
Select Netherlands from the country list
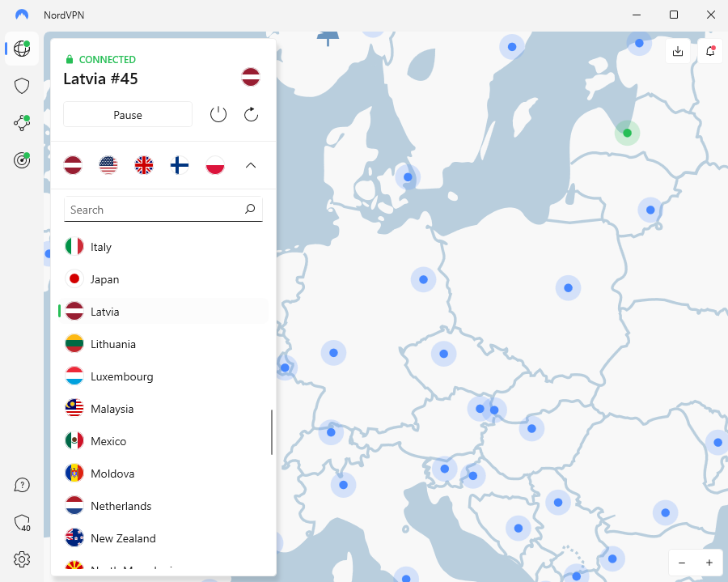pos(120,505)
